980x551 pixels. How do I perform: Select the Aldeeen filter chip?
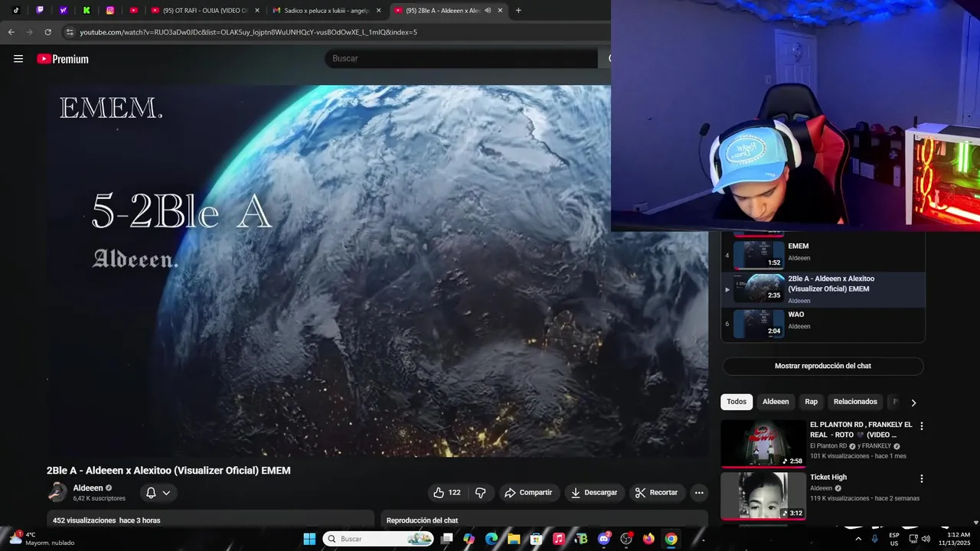776,402
